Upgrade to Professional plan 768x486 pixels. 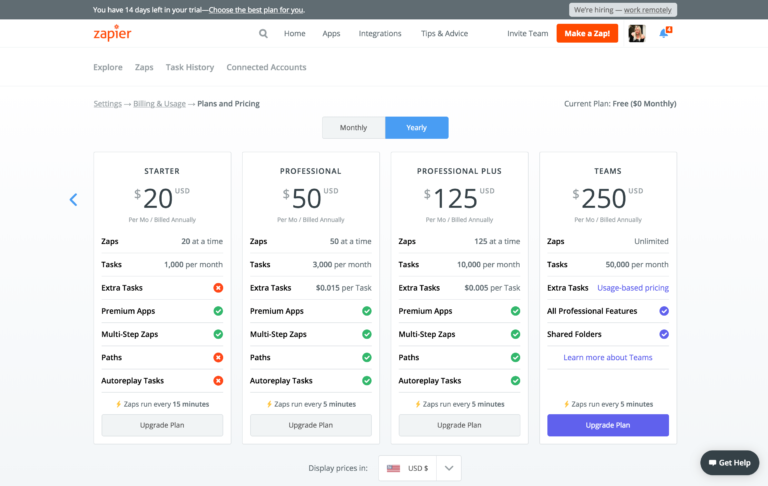[311, 425]
